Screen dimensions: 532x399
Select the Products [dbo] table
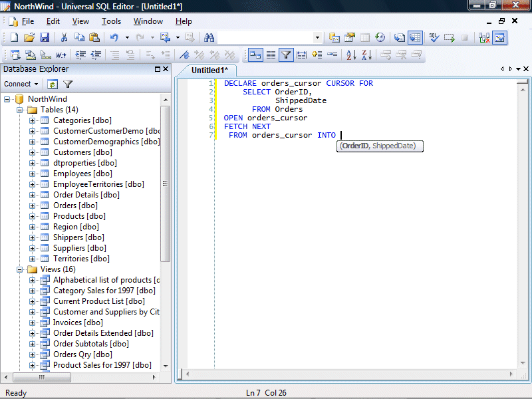[79, 216]
